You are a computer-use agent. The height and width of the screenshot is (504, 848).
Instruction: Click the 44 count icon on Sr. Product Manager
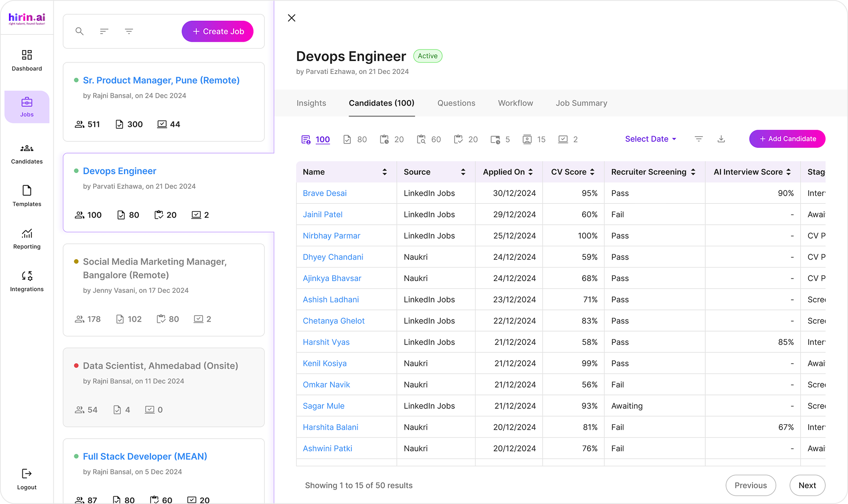[x=162, y=124]
